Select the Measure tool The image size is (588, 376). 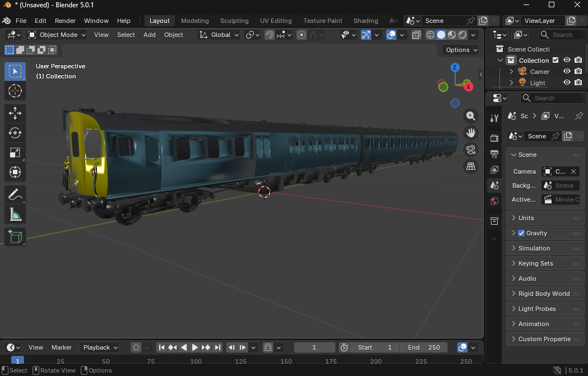[15, 213]
